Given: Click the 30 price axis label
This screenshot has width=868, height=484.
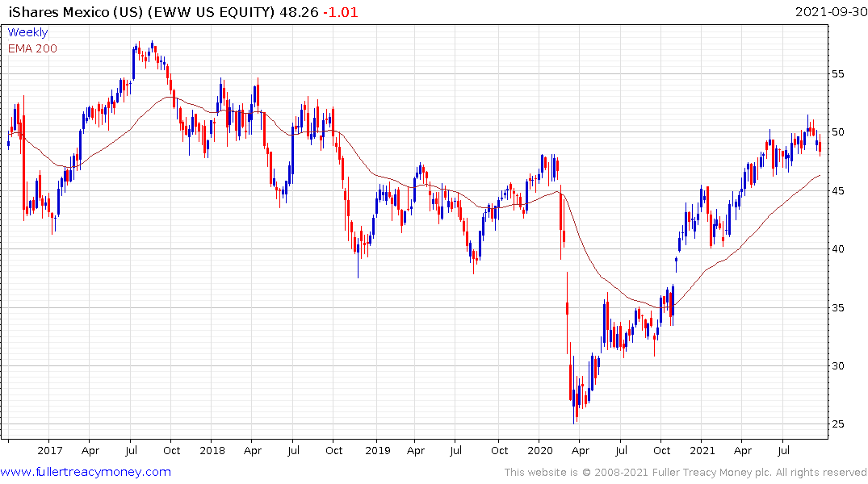Looking at the screenshot, I should 838,365.
